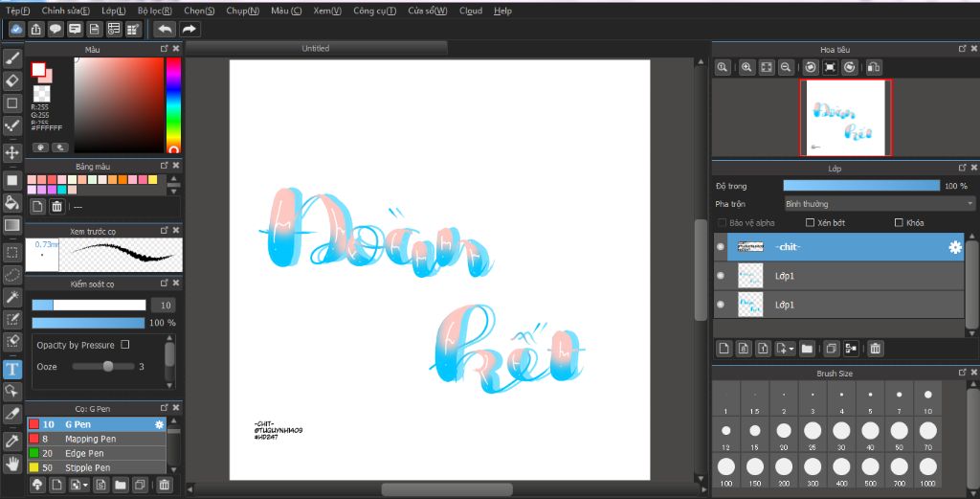The image size is (980, 499).
Task: Click the Navigator canvas thumbnail
Action: click(x=846, y=118)
